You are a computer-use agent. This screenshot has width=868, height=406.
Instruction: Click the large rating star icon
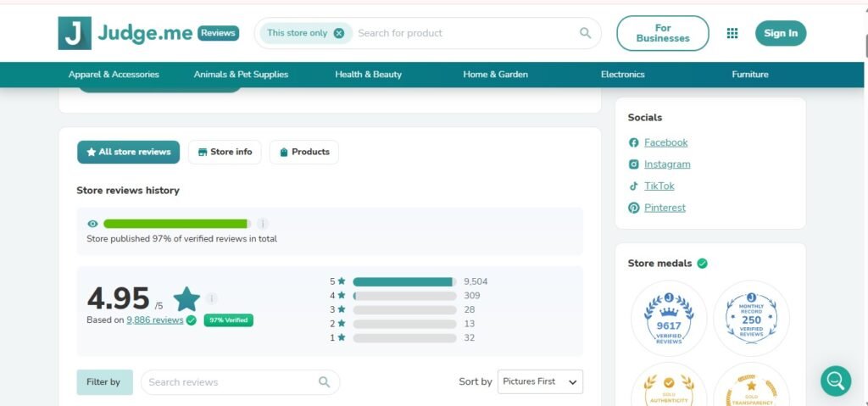click(186, 299)
